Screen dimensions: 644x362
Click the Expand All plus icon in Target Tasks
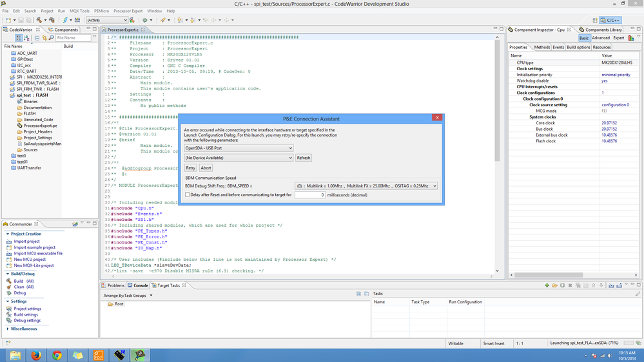pyautogui.click(x=358, y=294)
